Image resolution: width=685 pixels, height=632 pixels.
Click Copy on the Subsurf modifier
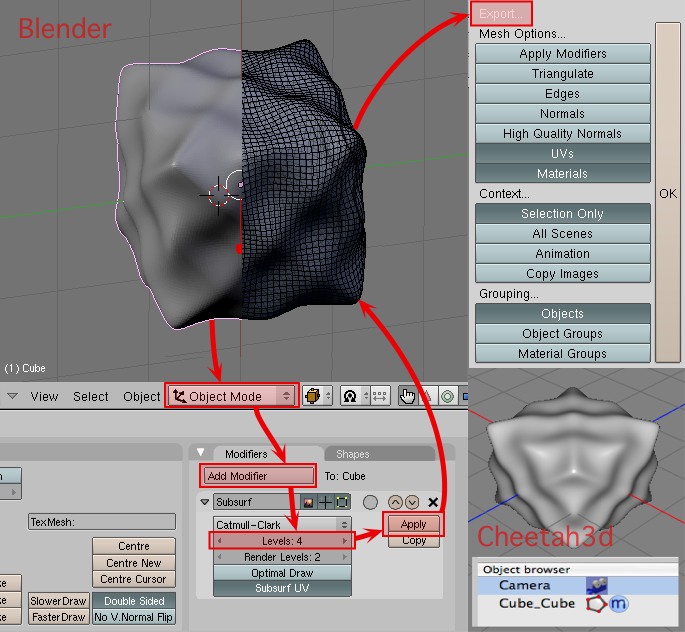(x=414, y=540)
